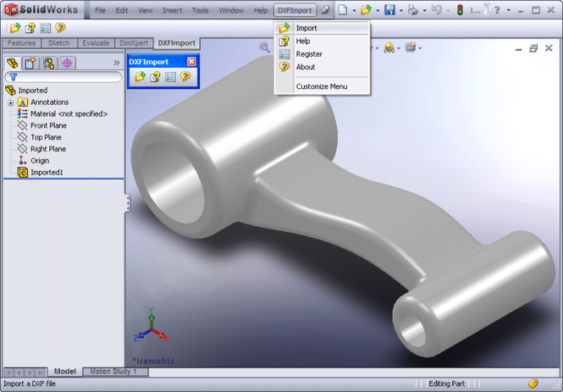Click the filter funnel icon in feature tree
This screenshot has height=392, width=563.
[x=14, y=77]
